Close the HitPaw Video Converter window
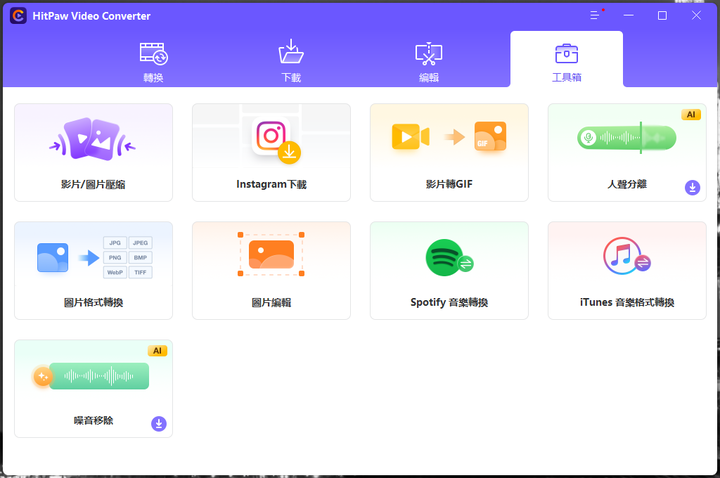Viewport: 720px width, 478px height. tap(696, 15)
